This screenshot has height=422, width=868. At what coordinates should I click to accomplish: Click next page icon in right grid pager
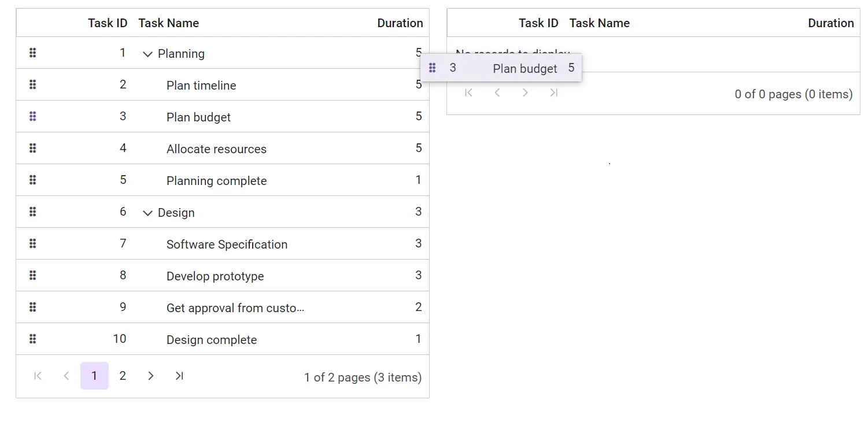(525, 92)
